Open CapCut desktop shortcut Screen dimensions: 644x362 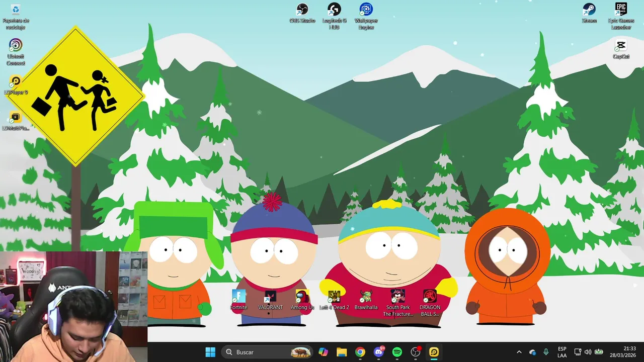click(621, 49)
